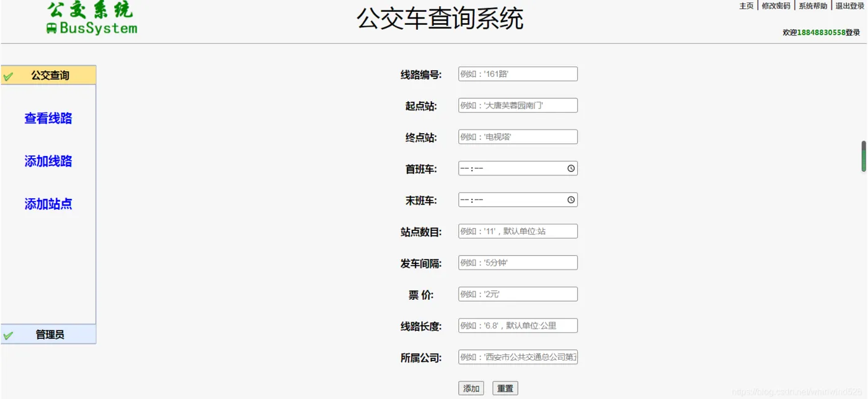Select 退出登录 to log out
The image size is (868, 399).
point(850,6)
